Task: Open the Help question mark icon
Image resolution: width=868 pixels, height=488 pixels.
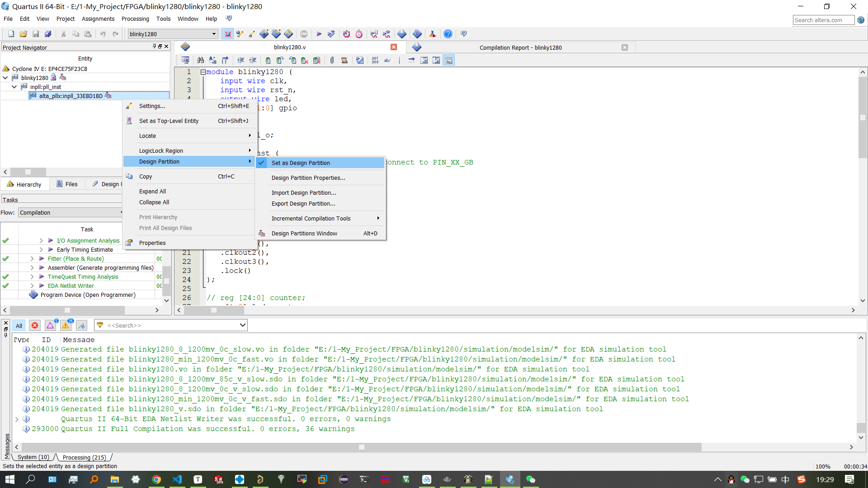Action: click(x=448, y=34)
